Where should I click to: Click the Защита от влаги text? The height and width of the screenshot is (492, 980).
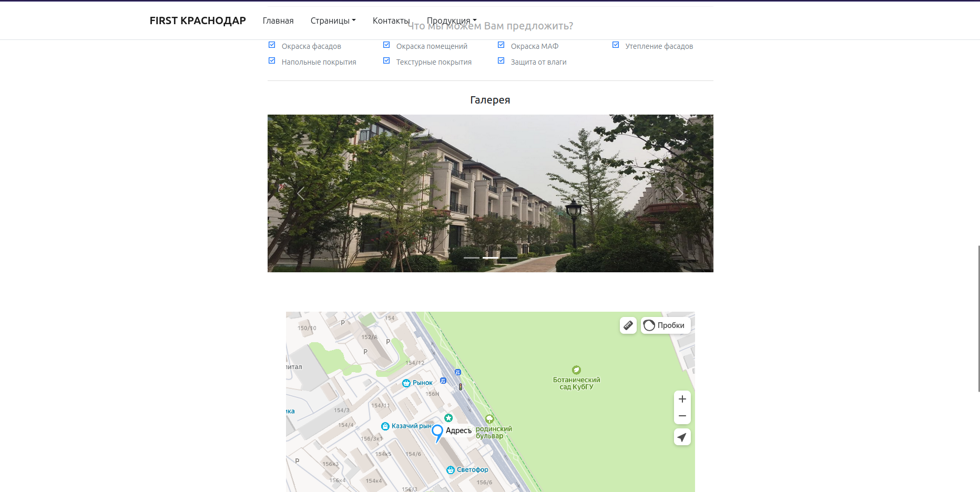[538, 62]
